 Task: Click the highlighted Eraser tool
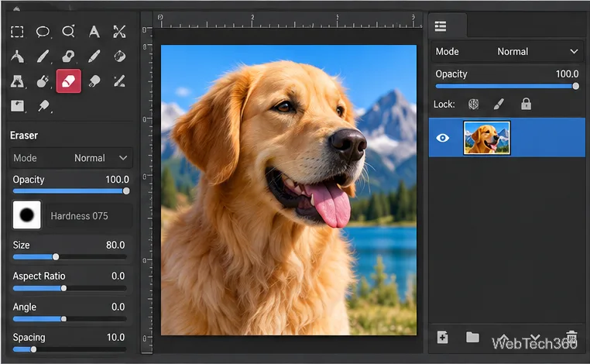68,81
